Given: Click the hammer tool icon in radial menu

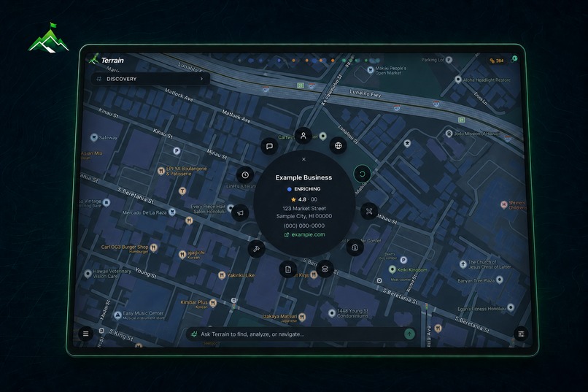Looking at the screenshot, I should [x=257, y=249].
